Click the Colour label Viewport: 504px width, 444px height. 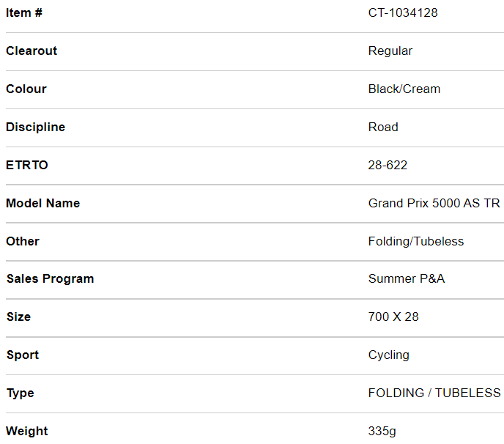[x=26, y=89]
